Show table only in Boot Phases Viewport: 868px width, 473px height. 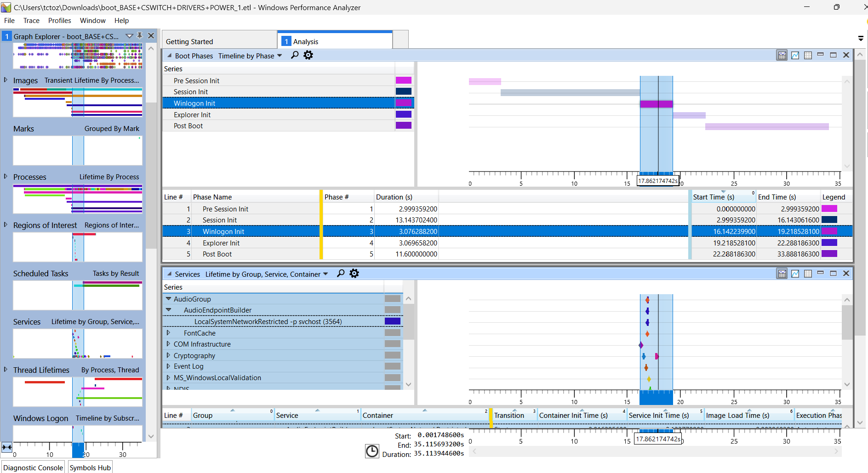pos(808,55)
